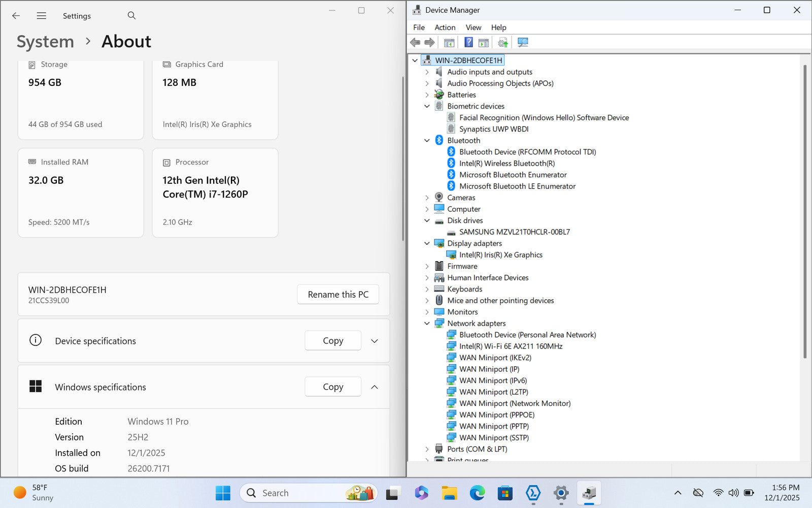Select Intel(R) Wi-Fi 6E AX211 160MHz adapter
The height and width of the screenshot is (508, 812).
tap(511, 346)
